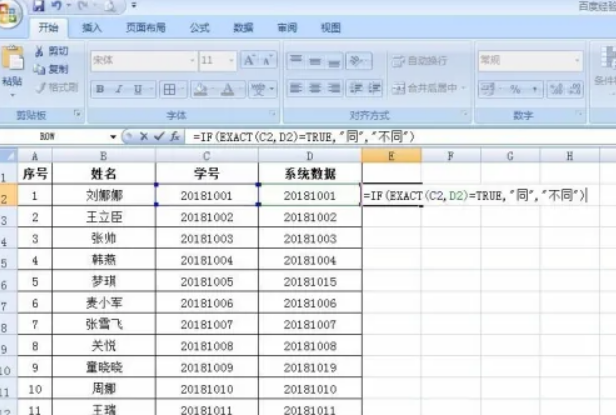Click the Format Painter (格式刷) button
The width and height of the screenshot is (616, 415).
(x=57, y=87)
